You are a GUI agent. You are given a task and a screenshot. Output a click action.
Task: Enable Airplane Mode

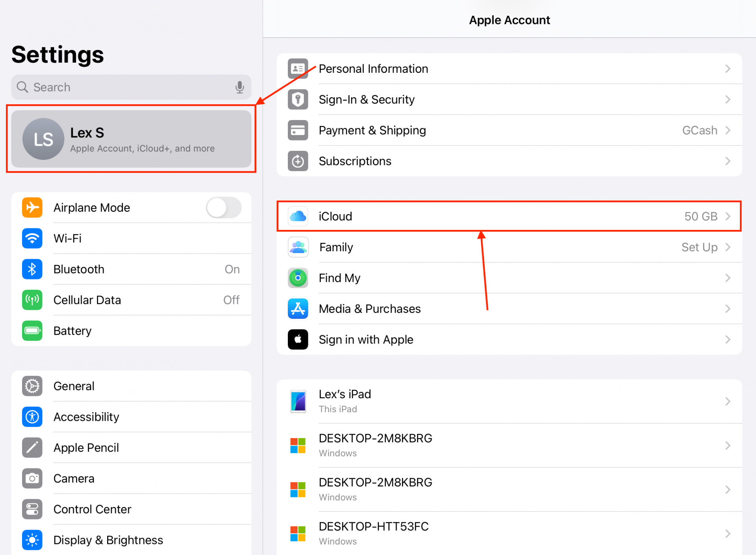click(x=223, y=208)
